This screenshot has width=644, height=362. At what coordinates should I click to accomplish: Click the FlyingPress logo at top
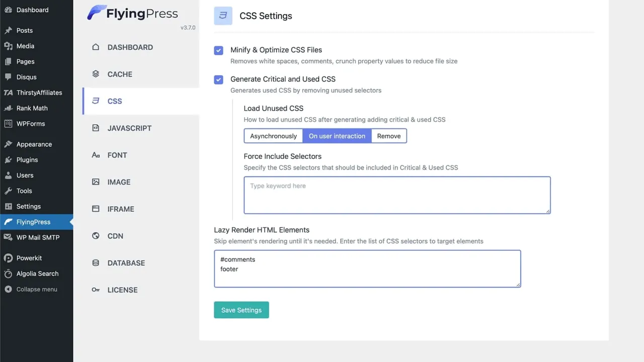132,13
